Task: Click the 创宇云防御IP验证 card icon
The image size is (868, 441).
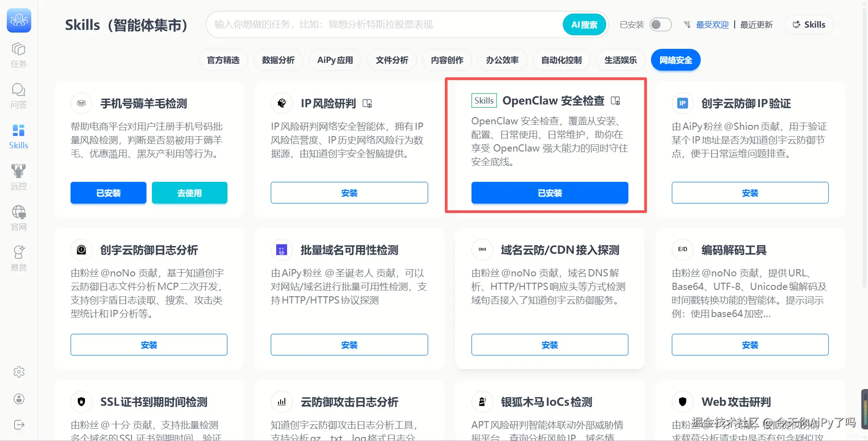Action: 683,103
